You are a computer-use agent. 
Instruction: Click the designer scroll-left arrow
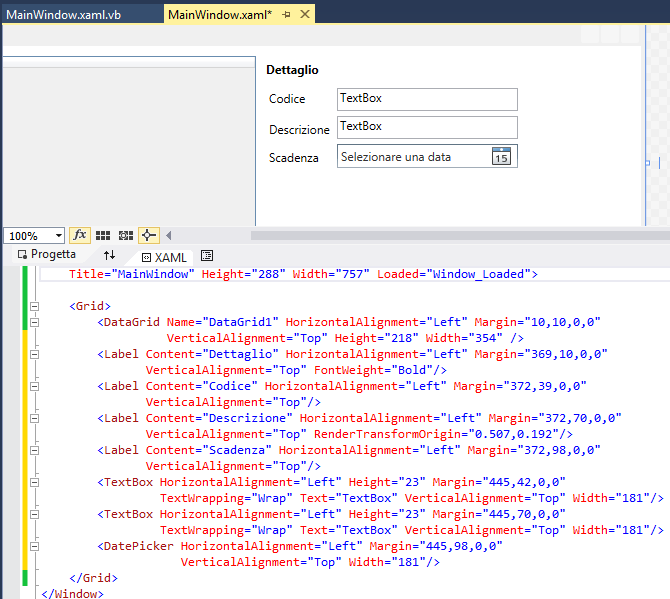[169, 235]
